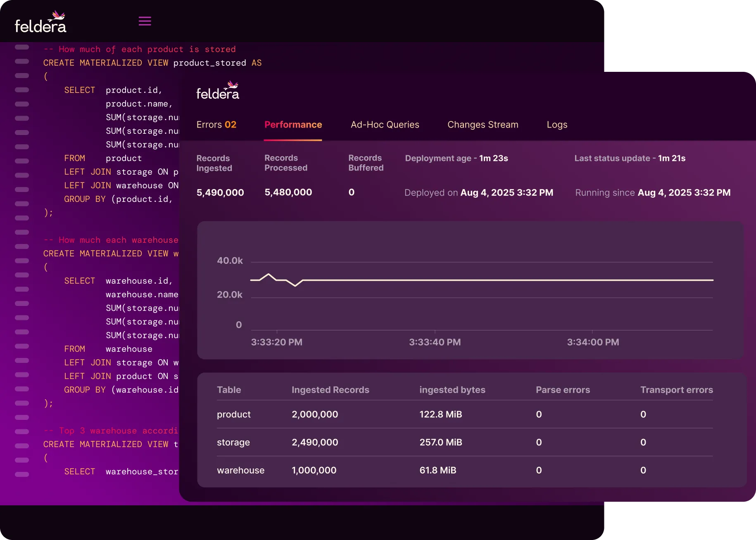Click the 3:33:20 PM chart axis label
Viewport: 756px width, 540px height.
pos(277,342)
